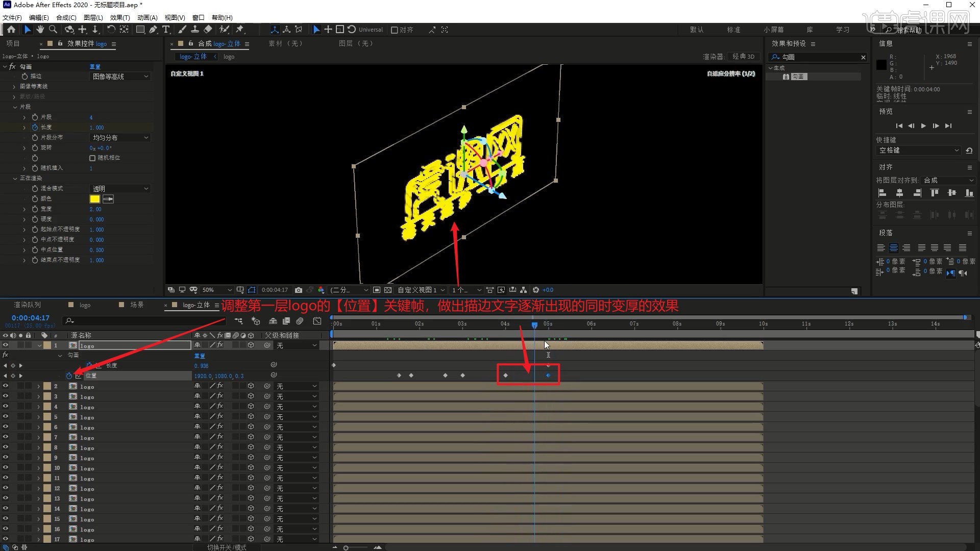Click the timeline zoom slider handle
Viewport: 980px width, 551px height.
346,547
